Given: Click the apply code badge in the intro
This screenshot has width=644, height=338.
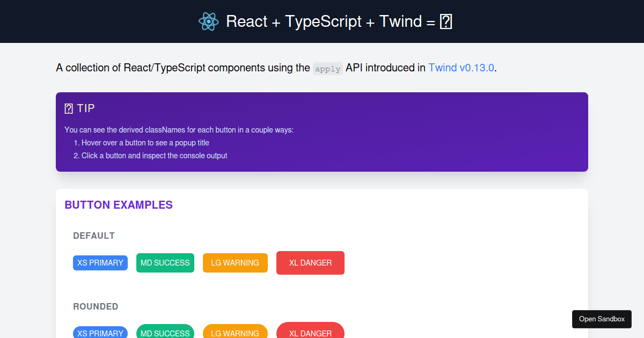Looking at the screenshot, I should point(327,68).
